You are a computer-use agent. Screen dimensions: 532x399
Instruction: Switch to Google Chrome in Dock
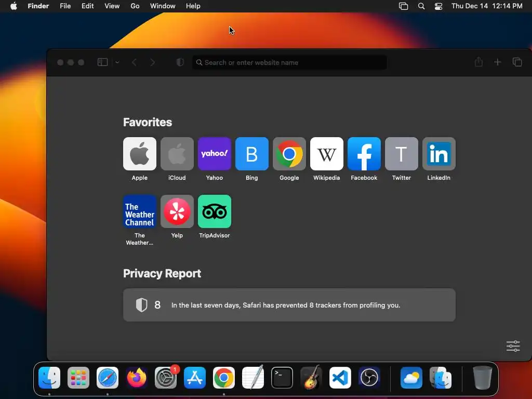point(224,378)
